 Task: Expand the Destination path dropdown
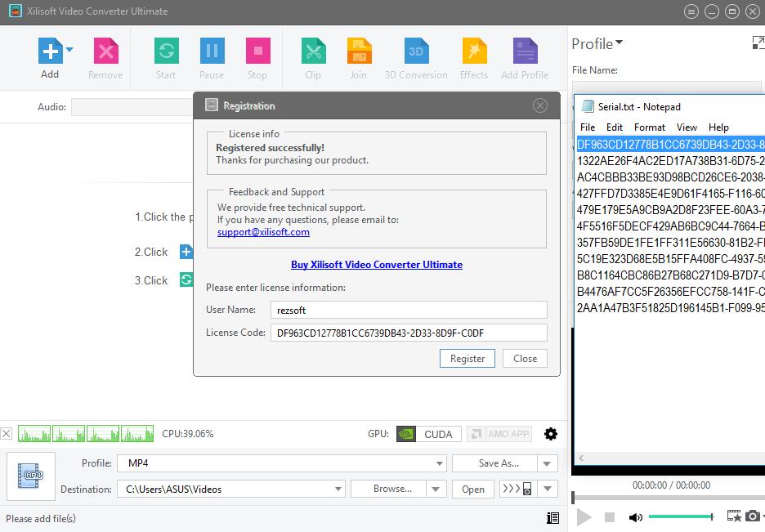pos(338,489)
